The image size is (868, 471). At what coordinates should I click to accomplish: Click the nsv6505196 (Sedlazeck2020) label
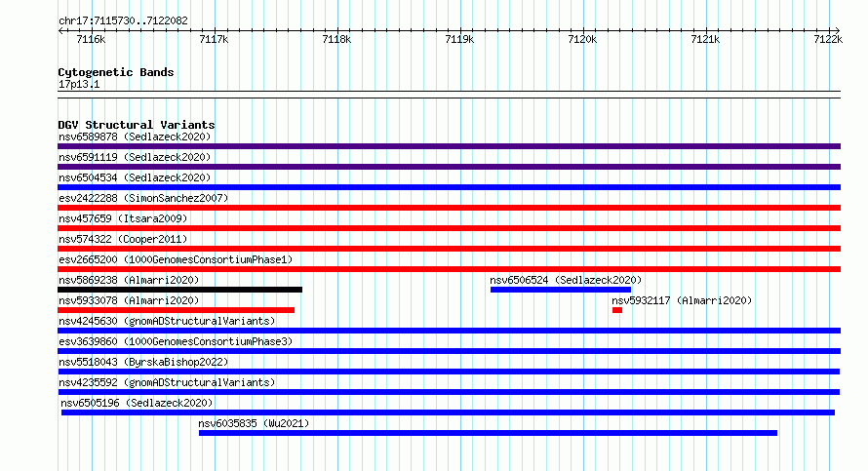pos(137,403)
